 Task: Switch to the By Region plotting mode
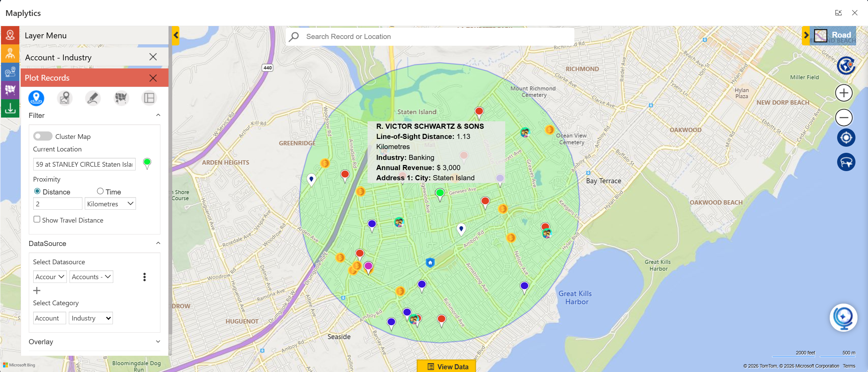[64, 98]
